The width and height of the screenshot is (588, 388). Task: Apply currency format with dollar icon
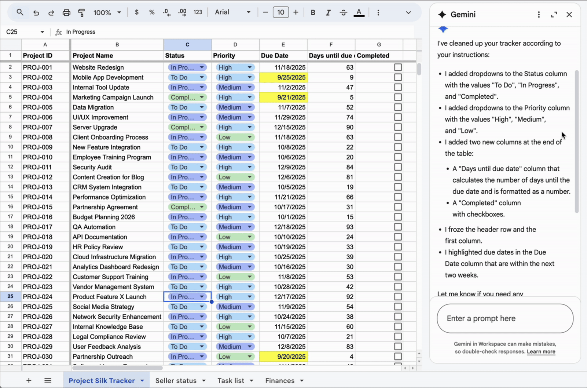pos(137,12)
